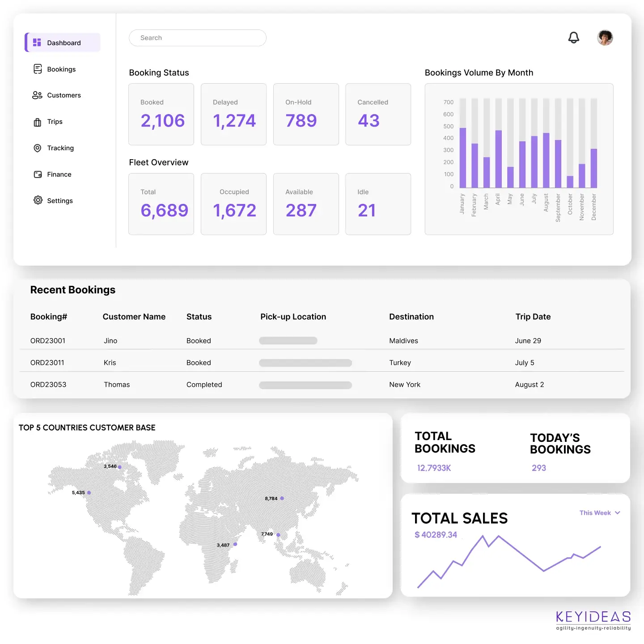Click the October bar in chart
644x644 pixels.
(570, 182)
